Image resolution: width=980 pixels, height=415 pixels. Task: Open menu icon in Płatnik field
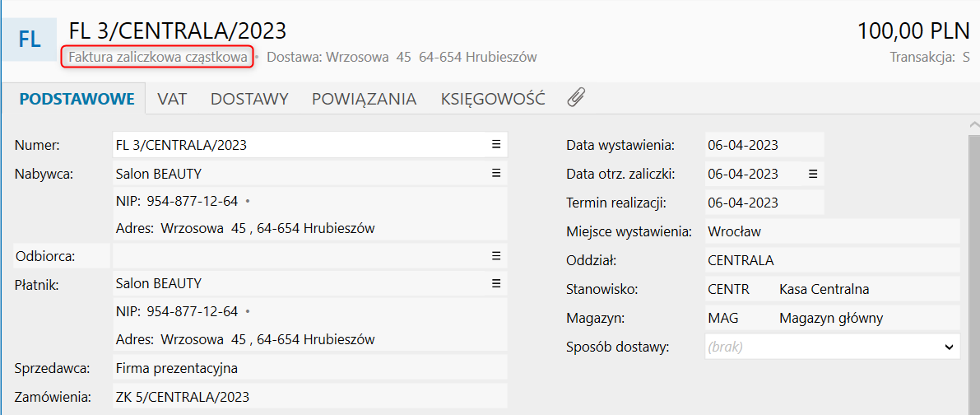click(496, 283)
